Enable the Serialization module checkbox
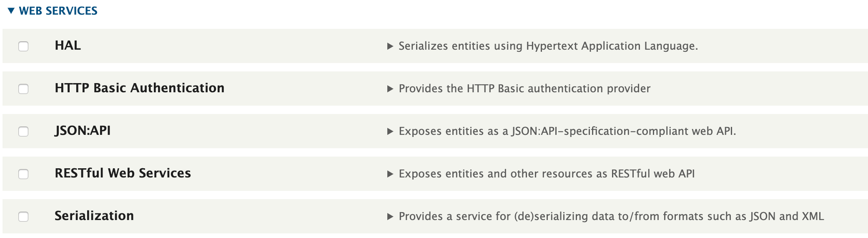The image size is (868, 238). click(23, 217)
